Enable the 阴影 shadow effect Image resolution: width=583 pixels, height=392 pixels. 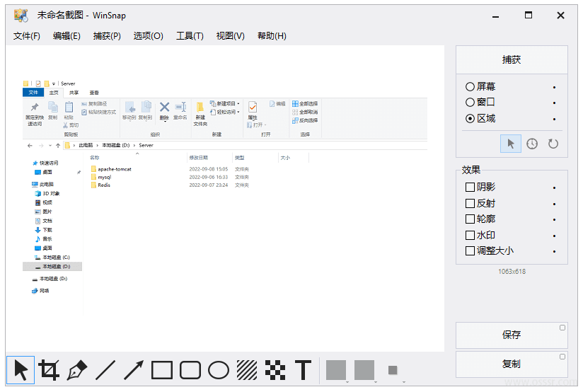[x=480, y=187]
